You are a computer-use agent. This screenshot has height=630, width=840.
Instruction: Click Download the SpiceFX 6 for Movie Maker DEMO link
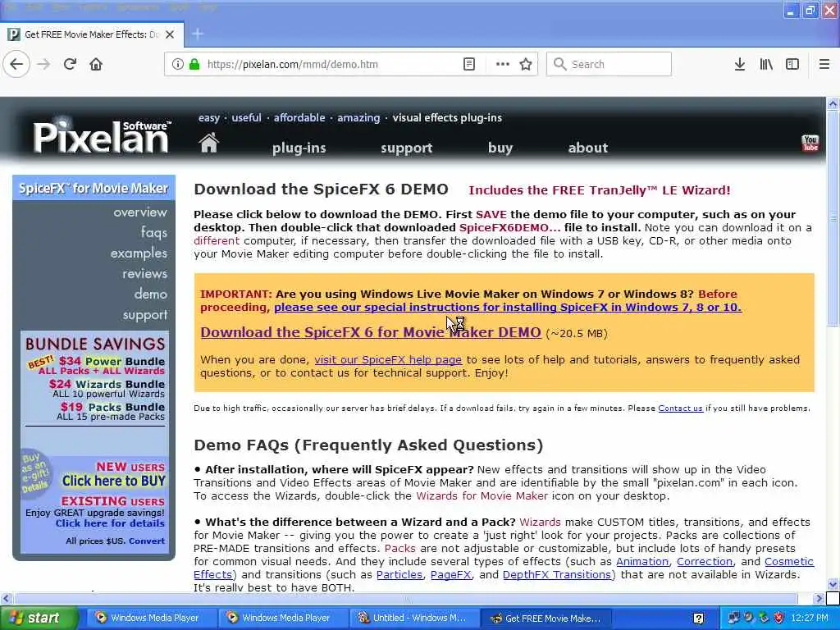(x=371, y=333)
